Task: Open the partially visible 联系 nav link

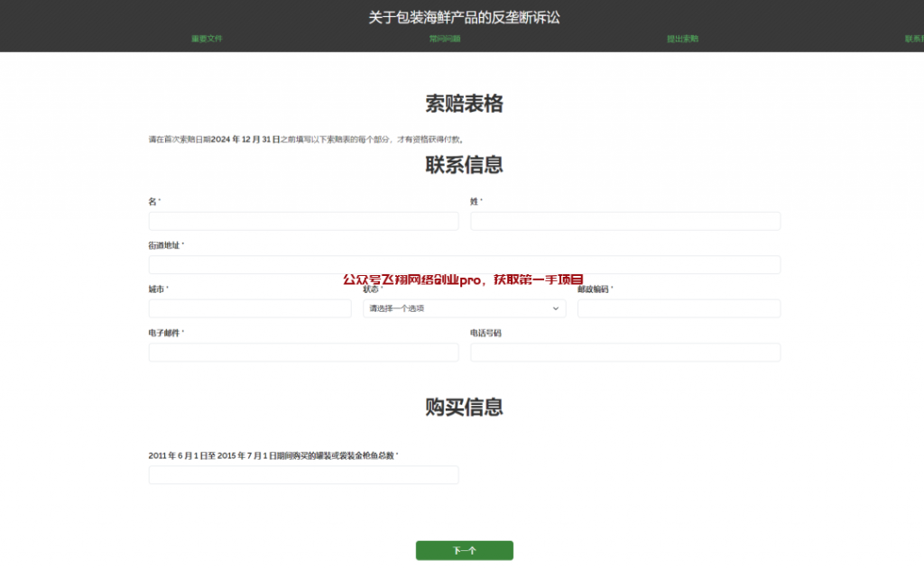Action: [x=913, y=39]
